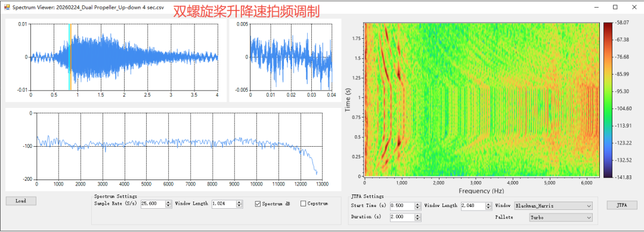The height and width of the screenshot is (232, 644).
Task: Click the Sample Rate (S/s) label
Action: (x=116, y=203)
